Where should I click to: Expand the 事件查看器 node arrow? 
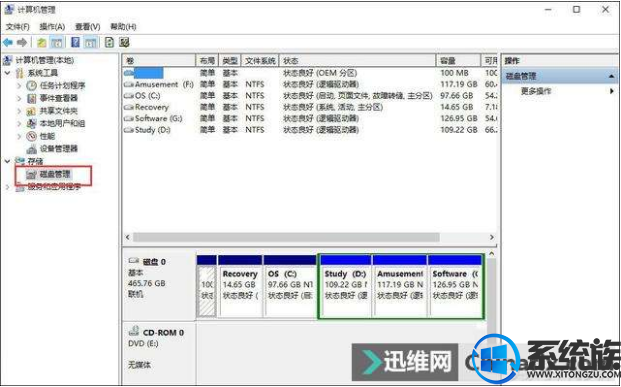19,98
